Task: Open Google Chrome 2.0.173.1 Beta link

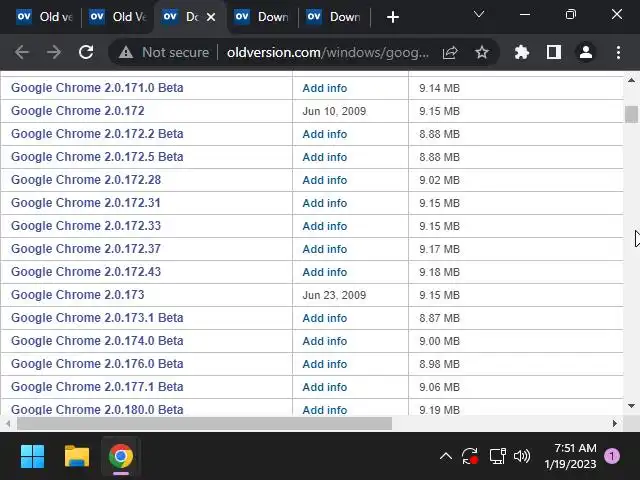Action: (x=97, y=318)
